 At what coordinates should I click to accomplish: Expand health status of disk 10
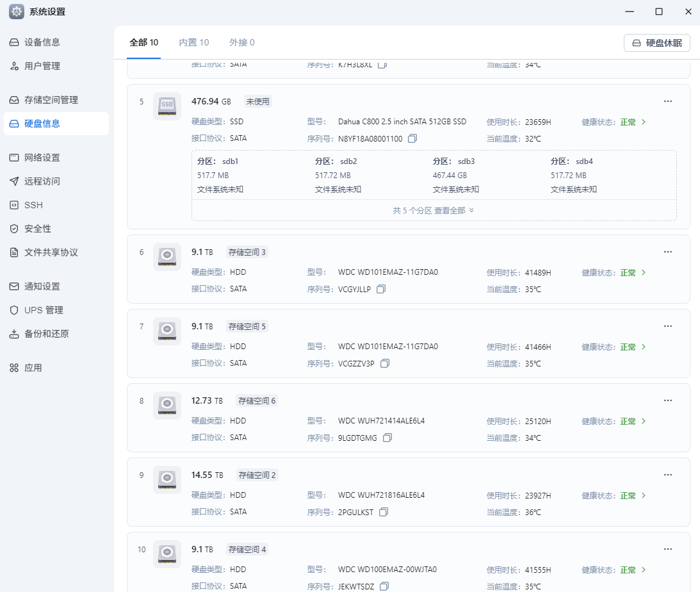pos(643,570)
